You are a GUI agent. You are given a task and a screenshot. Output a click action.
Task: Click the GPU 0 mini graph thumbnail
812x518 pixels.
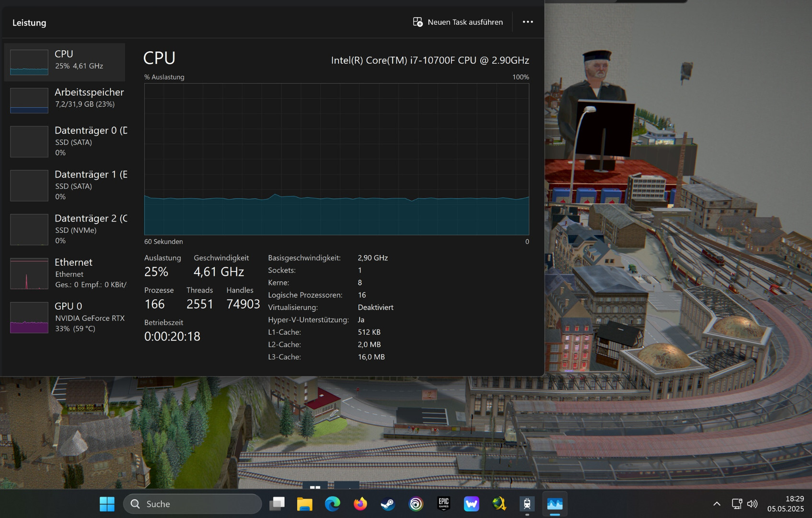point(29,318)
